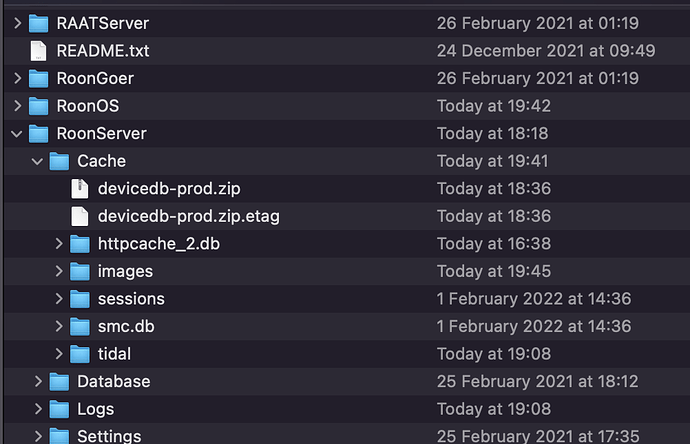The image size is (690, 444).
Task: Click the RoonOS modified date 'Today at 19:42'
Action: [494, 106]
